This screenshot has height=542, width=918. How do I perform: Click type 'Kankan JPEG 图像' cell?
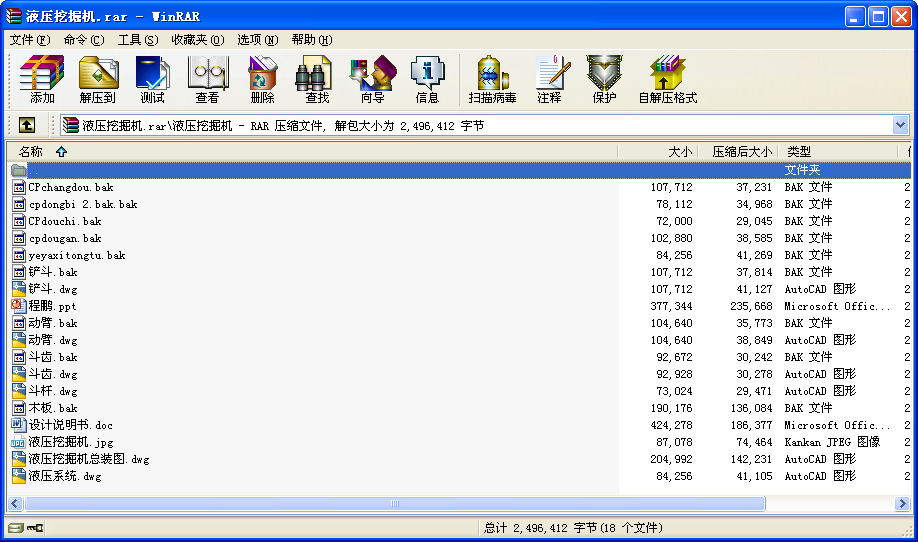click(833, 441)
